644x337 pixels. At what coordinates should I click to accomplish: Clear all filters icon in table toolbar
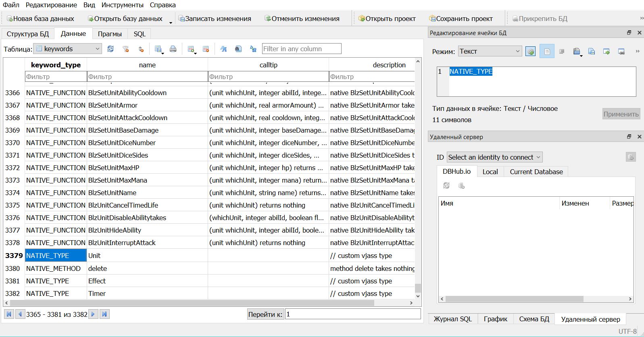[x=126, y=49]
